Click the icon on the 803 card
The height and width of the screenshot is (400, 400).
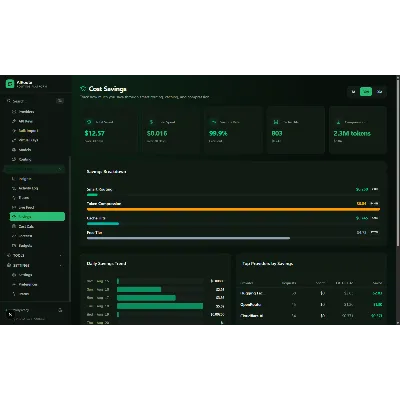pyautogui.click(x=276, y=122)
